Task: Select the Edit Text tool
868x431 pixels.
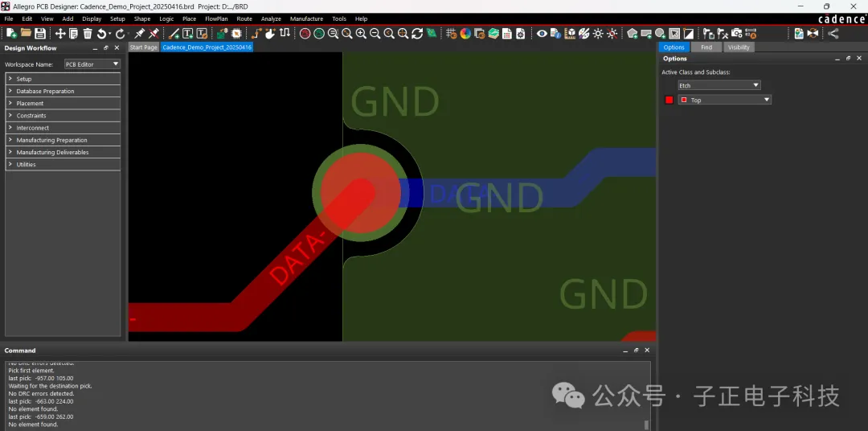Action: coord(202,33)
